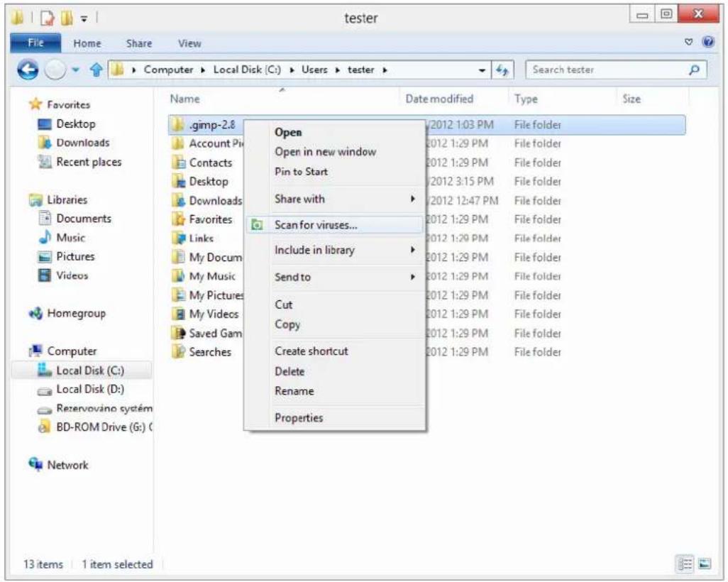Viewport: 728px width, 582px height.
Task: Expand arrow after tester breadcrumb
Action: [x=385, y=70]
